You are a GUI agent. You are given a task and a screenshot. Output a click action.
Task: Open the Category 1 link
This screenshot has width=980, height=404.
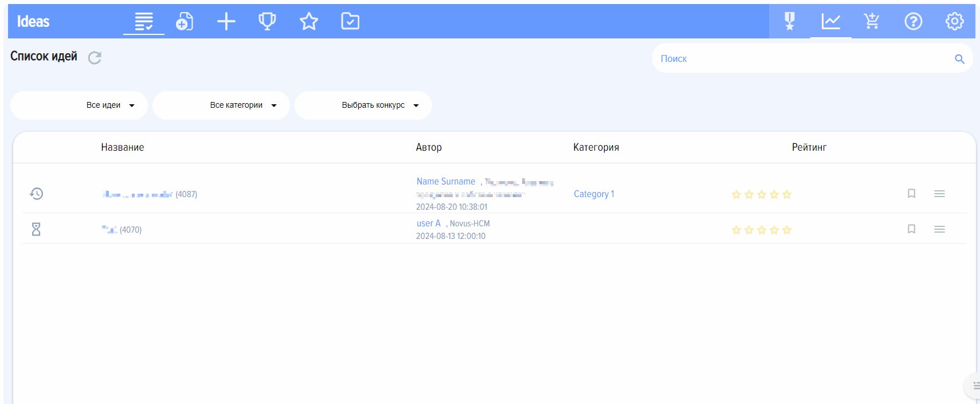[594, 194]
